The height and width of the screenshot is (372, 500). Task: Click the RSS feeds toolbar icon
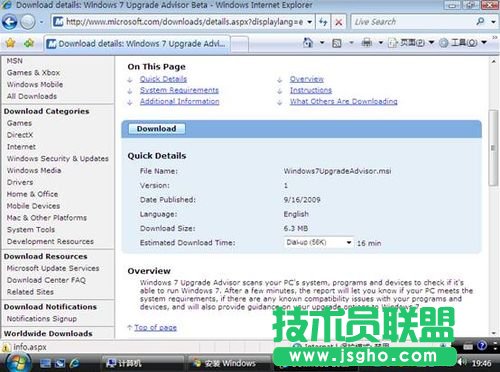coord(337,43)
